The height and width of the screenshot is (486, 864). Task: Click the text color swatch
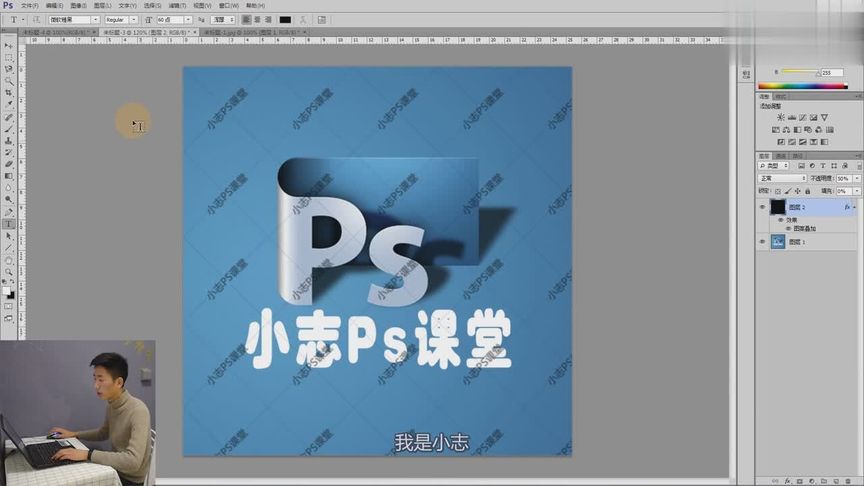(285, 20)
